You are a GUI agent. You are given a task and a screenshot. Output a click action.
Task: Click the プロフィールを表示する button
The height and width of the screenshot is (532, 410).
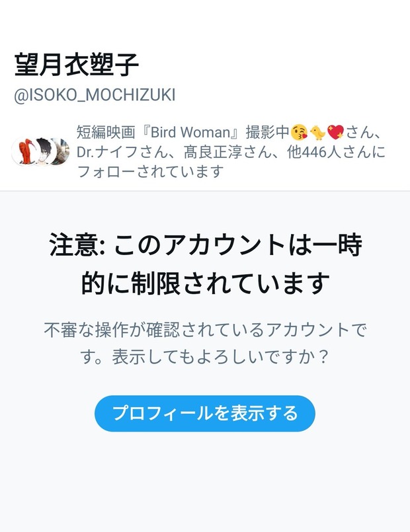[x=204, y=413]
